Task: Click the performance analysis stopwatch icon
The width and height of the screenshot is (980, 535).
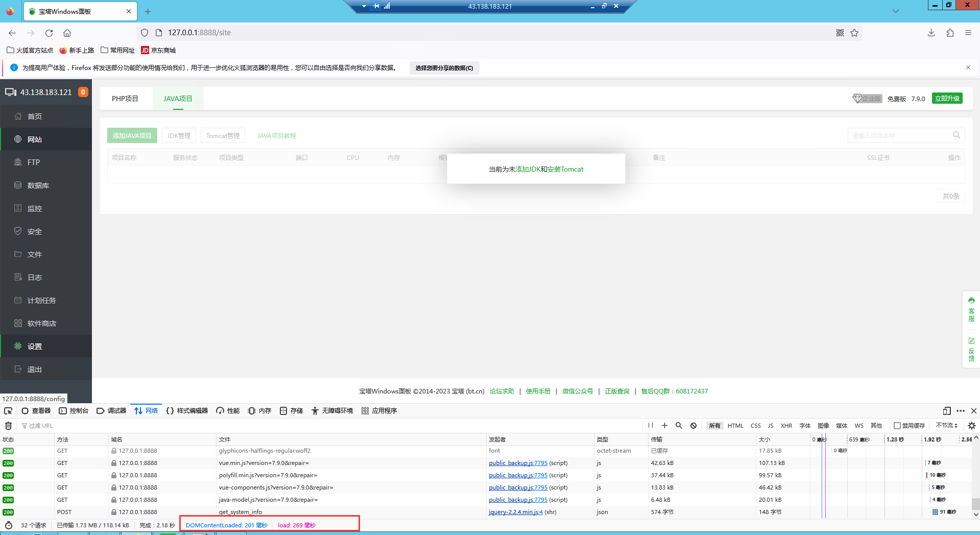Action: point(9,525)
